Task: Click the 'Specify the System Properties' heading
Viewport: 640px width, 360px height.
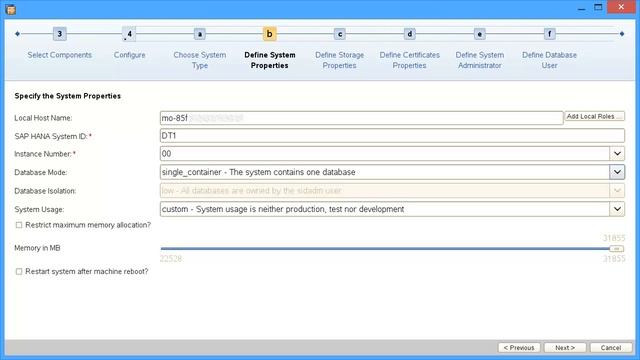Action: (68, 96)
